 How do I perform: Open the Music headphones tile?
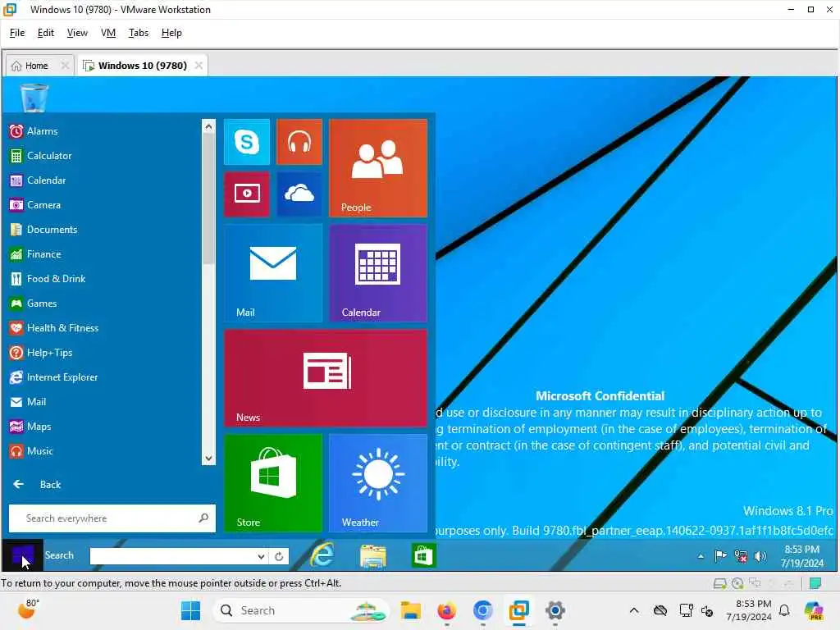(x=299, y=142)
